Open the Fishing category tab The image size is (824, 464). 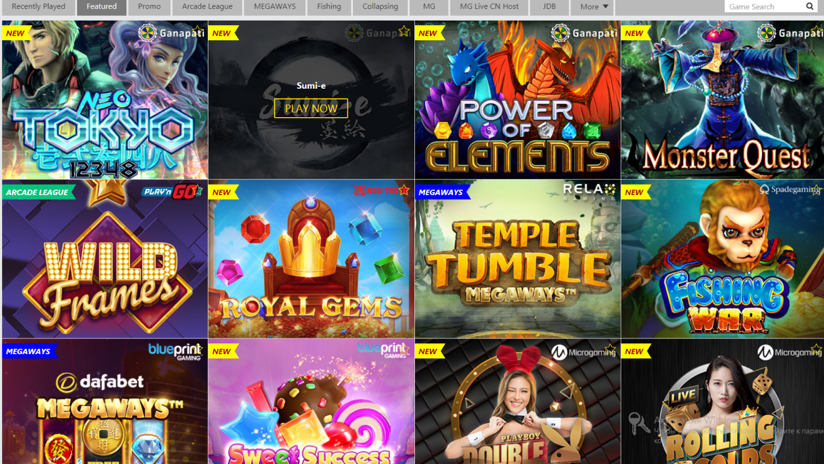329,7
